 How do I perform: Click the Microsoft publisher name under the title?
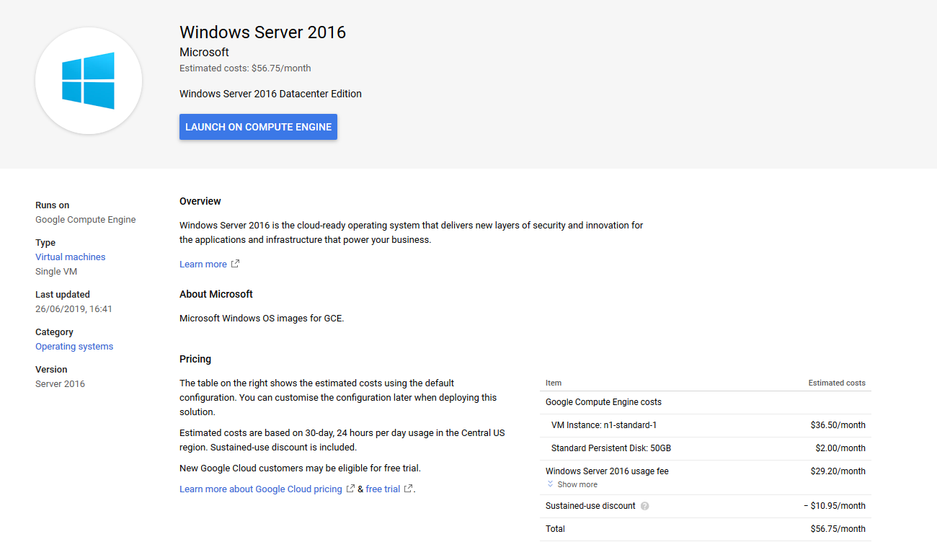[x=204, y=53]
